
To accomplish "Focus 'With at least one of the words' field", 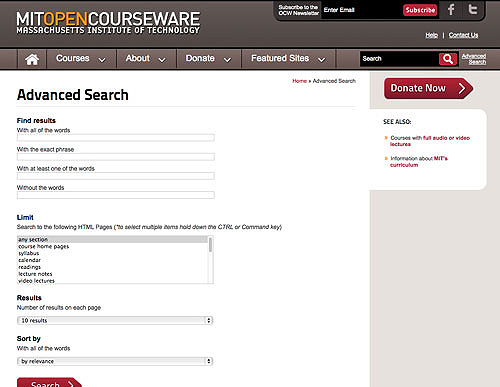I will [x=116, y=176].
